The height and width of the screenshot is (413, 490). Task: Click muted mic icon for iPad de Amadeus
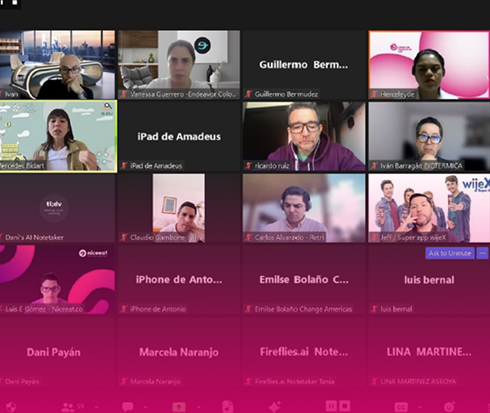(124, 166)
